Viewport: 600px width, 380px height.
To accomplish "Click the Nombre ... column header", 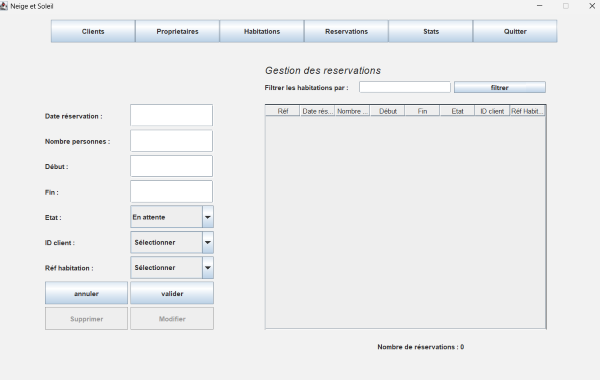I will (x=352, y=111).
